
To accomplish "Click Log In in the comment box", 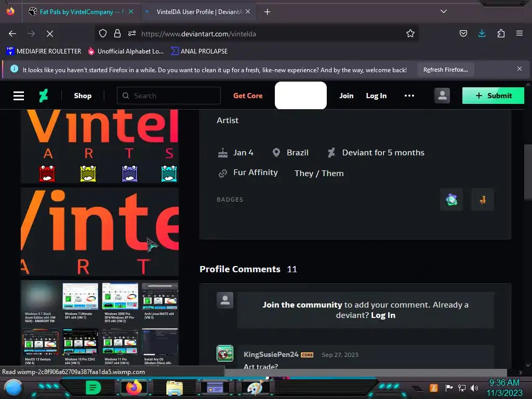I will click(383, 315).
